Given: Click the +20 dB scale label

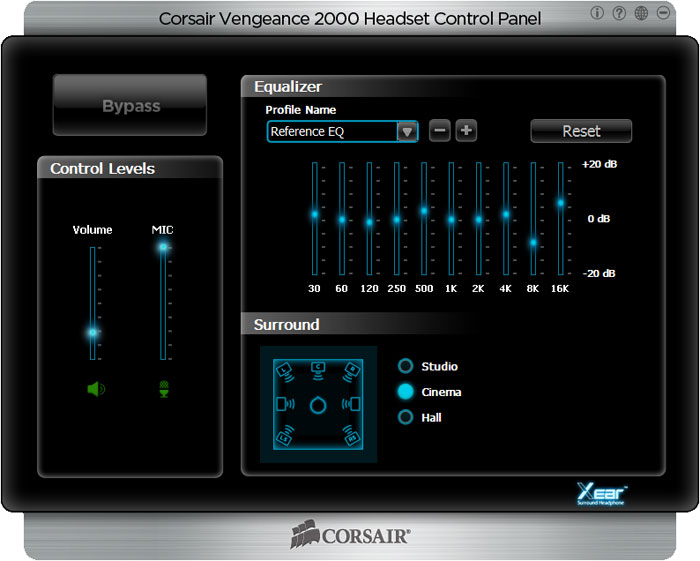Looking at the screenshot, I should click(x=599, y=164).
